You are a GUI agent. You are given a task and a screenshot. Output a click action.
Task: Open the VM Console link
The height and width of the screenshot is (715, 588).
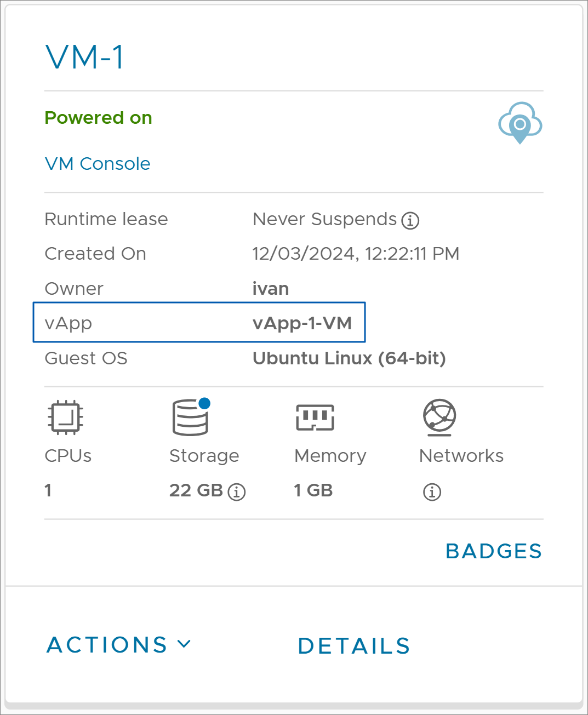98,164
